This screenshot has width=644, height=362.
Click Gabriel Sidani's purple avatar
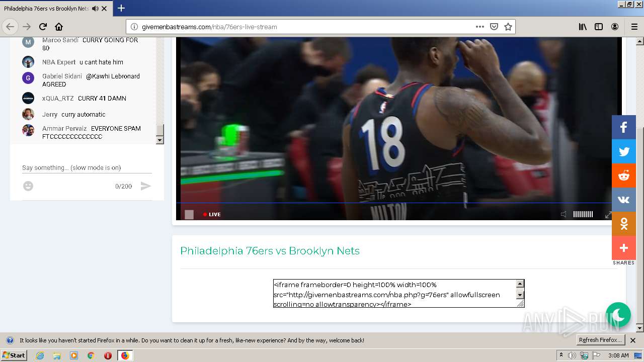point(28,78)
